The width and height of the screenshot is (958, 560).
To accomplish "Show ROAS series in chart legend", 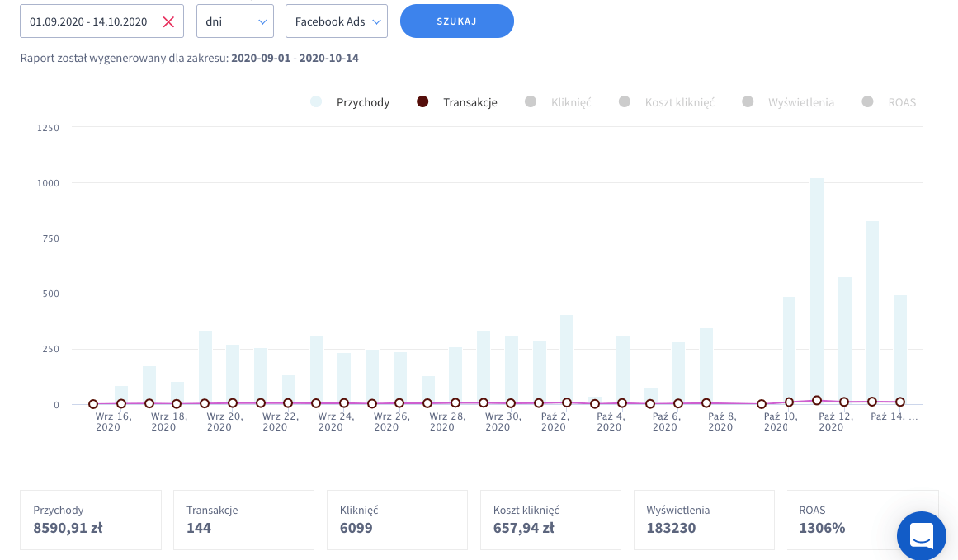I will [x=890, y=102].
